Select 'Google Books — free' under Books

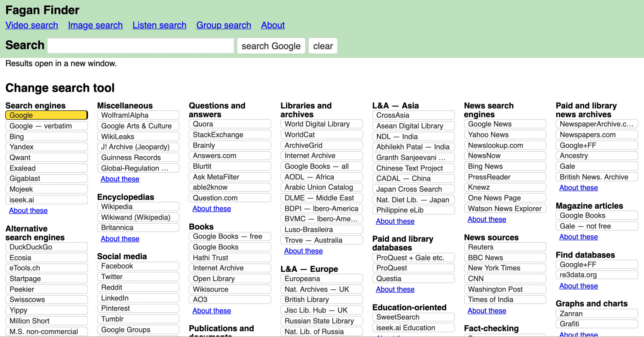tap(230, 236)
